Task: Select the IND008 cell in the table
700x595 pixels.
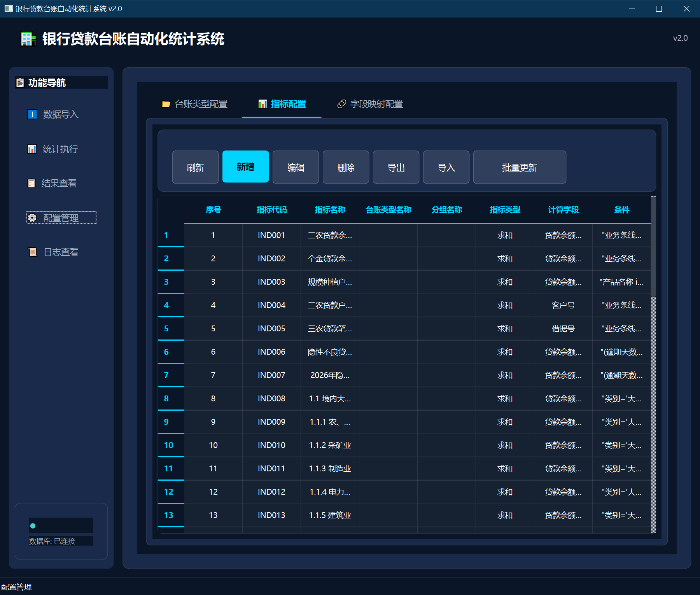Action: pyautogui.click(x=271, y=399)
